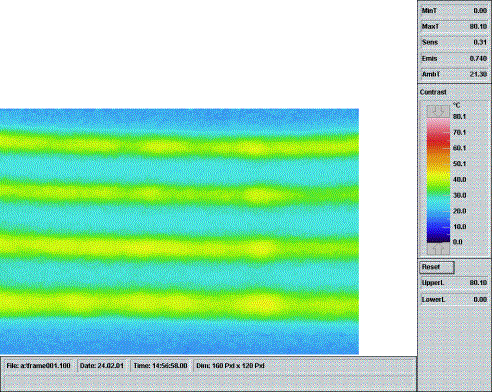Viewport: 492px width, 392px height.
Task: Click the UpperL value 80.10
Action: [478, 283]
